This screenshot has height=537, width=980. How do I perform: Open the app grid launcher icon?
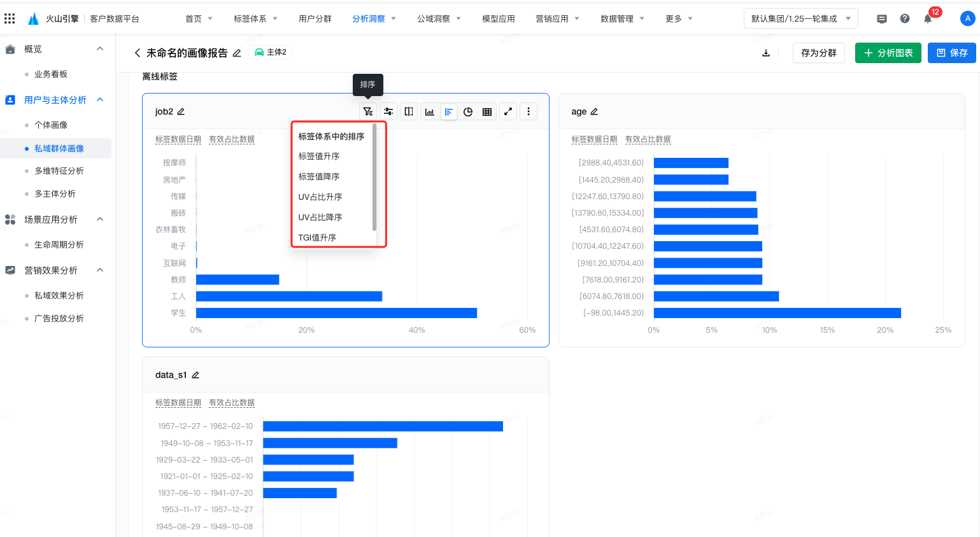(10, 18)
